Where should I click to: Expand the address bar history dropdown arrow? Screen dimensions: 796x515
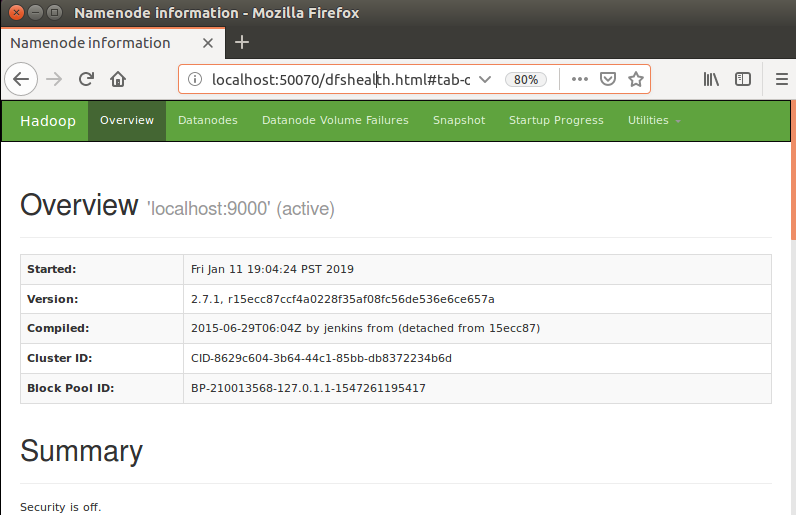click(x=485, y=79)
